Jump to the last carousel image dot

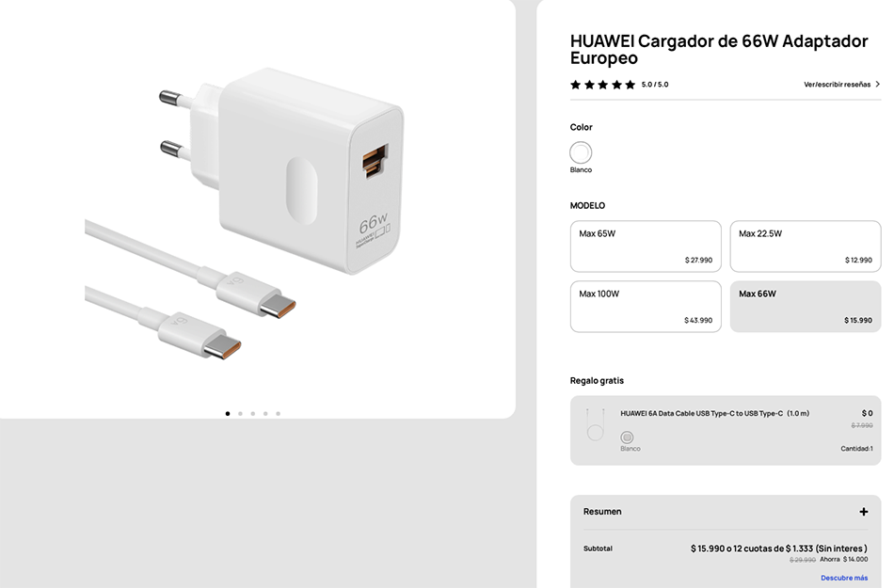[x=278, y=414]
